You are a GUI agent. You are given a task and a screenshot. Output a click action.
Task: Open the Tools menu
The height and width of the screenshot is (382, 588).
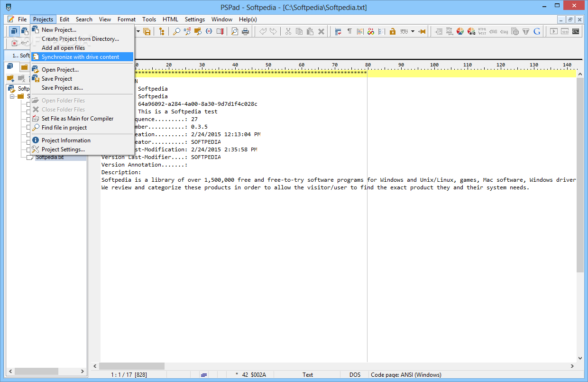(x=149, y=19)
